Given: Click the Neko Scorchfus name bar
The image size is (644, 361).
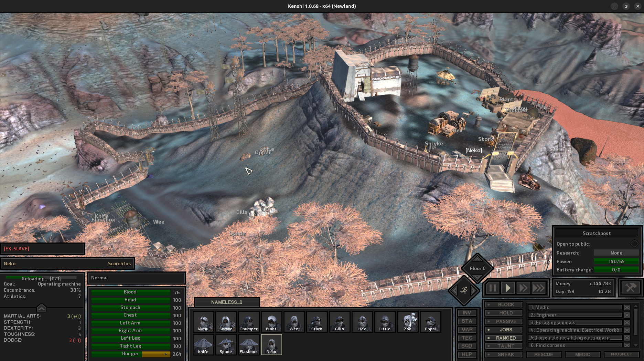Looking at the screenshot, I should 67,264.
